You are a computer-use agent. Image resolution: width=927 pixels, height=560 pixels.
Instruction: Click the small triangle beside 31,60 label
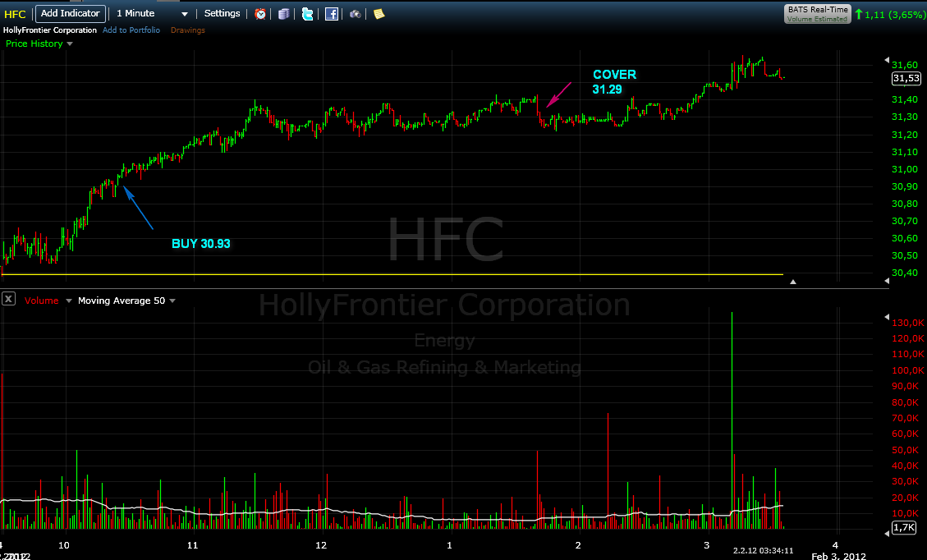pyautogui.click(x=886, y=60)
